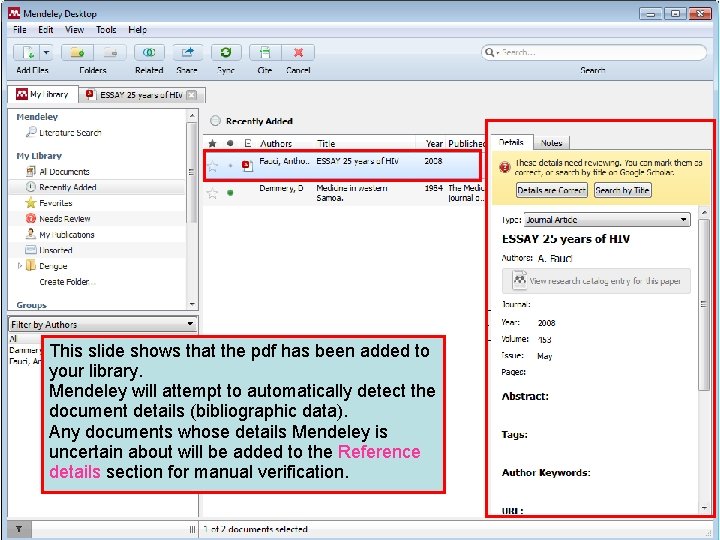The image size is (720, 540).
Task: Toggle favorite star for Dammery row
Action: [212, 193]
